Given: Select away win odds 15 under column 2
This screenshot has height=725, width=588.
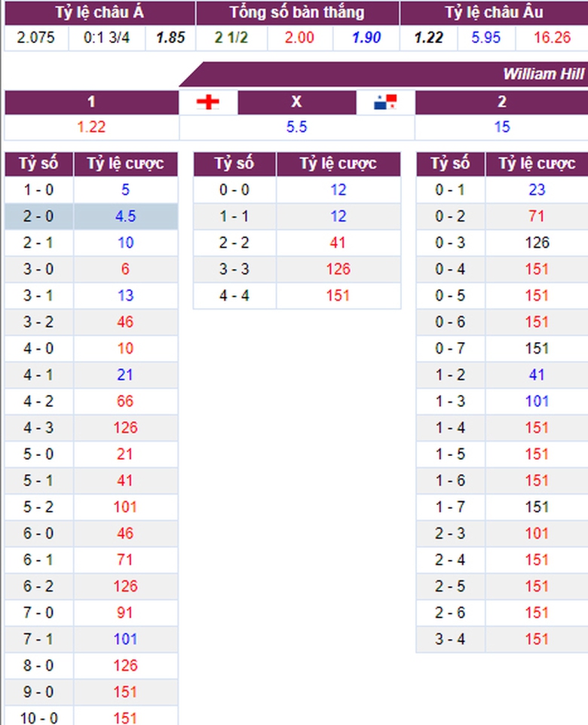Looking at the screenshot, I should pyautogui.click(x=502, y=127).
